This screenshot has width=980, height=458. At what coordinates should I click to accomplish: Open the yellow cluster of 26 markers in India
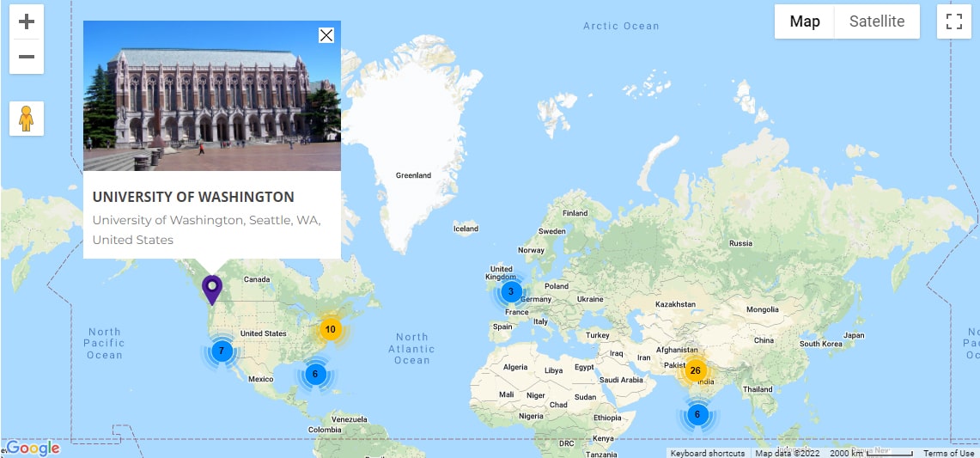tap(695, 370)
